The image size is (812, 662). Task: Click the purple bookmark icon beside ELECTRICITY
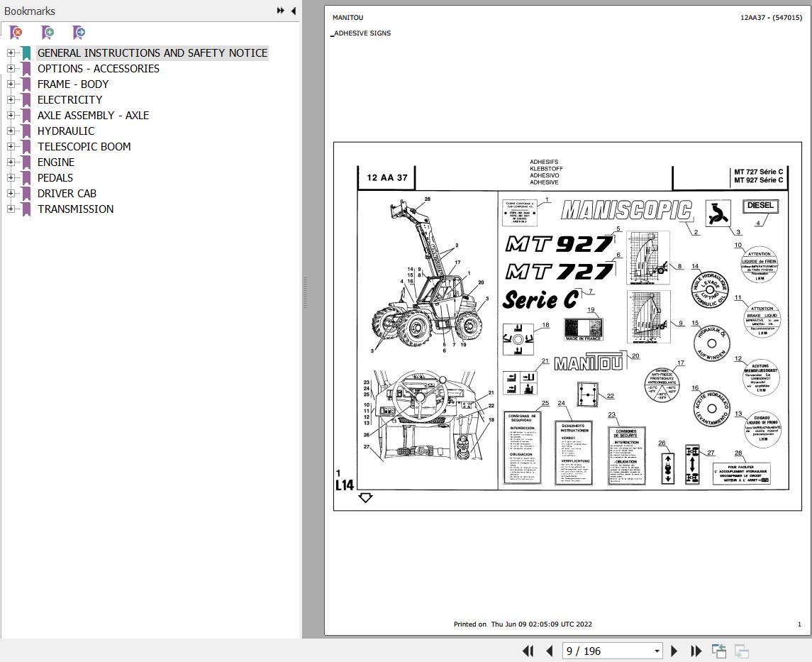26,100
